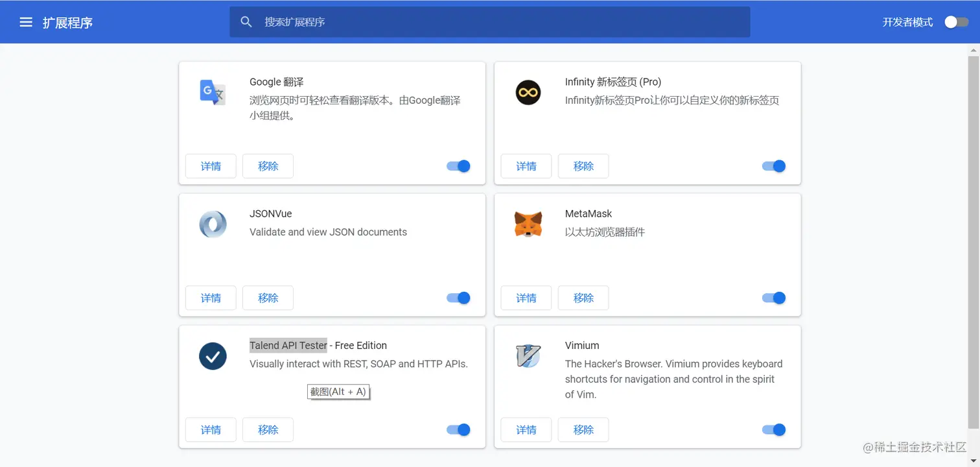Screen dimensions: 980x467
Task: Disable the Talend API Tester extension
Action: coord(458,429)
